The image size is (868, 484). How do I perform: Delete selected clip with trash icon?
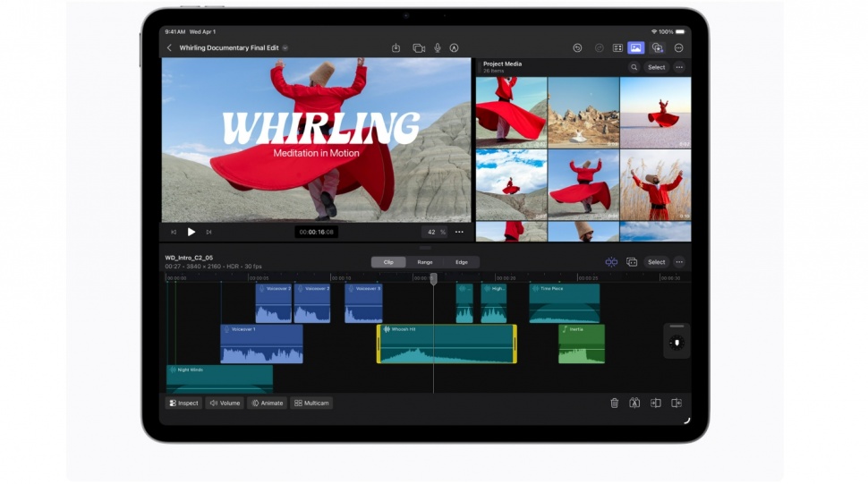[x=615, y=403]
